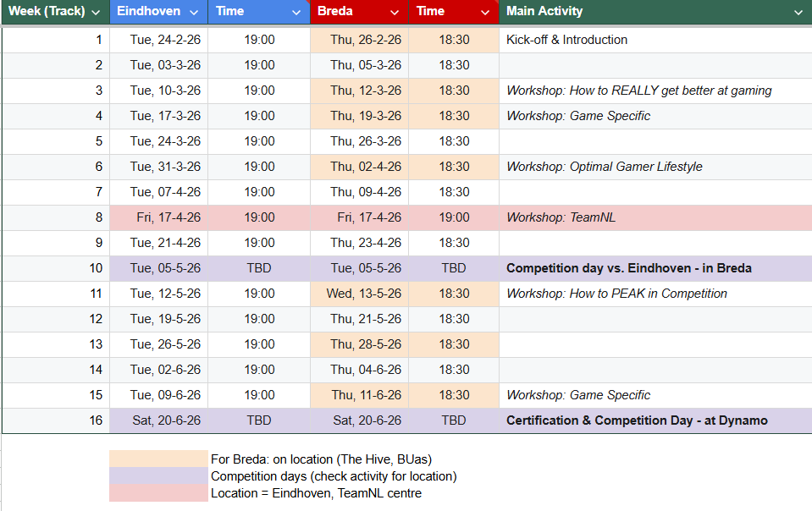This screenshot has width=812, height=511.
Task: Select the Breda date 'Thu, 19-3-26'
Action: 359,116
